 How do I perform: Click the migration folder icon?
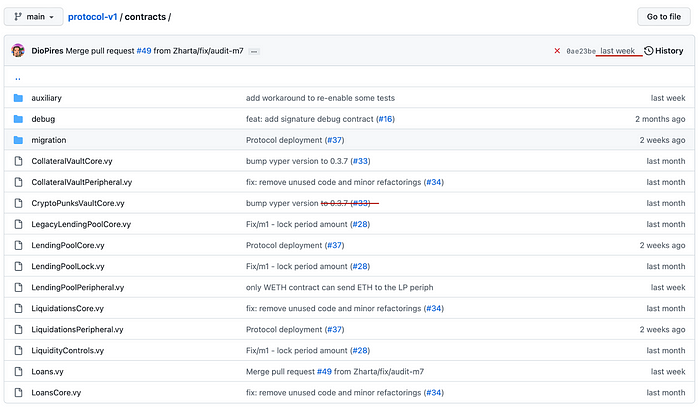(x=18, y=140)
